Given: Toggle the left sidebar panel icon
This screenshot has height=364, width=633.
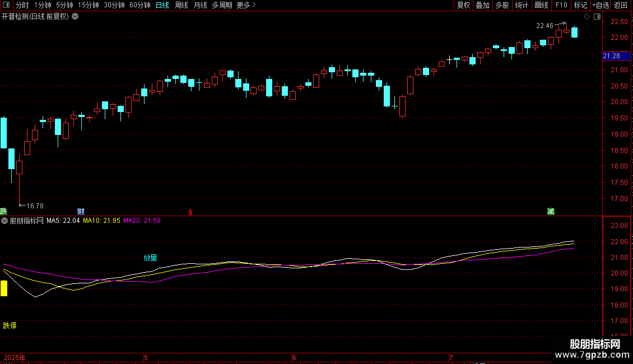Looking at the screenshot, I should [x=6, y=5].
